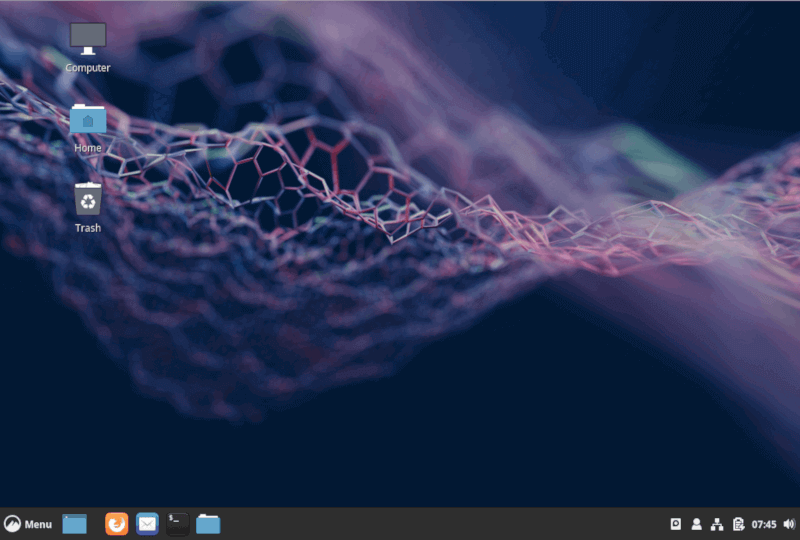The height and width of the screenshot is (540, 800).
Task: Click the show desktop button beside Menu
Action: click(x=75, y=524)
